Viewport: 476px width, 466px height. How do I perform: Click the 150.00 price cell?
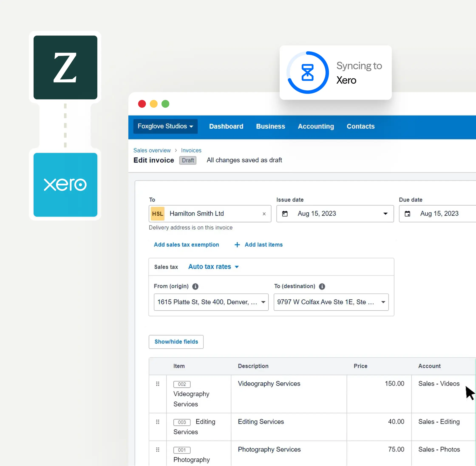click(394, 384)
